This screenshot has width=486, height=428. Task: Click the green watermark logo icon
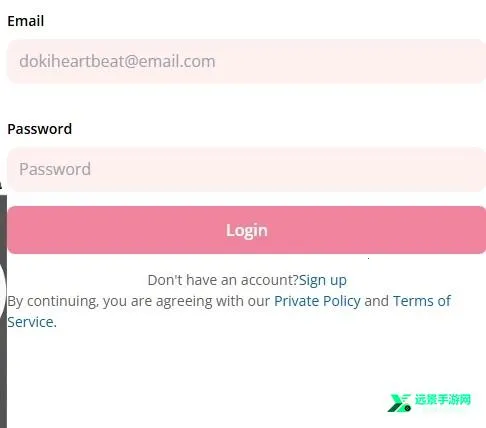pyautogui.click(x=399, y=403)
